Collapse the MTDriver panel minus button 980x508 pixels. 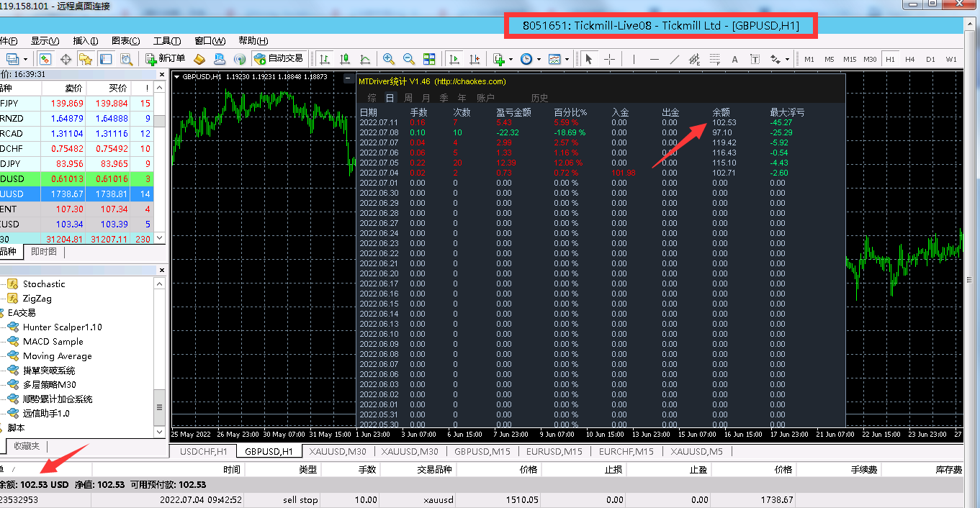tap(349, 80)
